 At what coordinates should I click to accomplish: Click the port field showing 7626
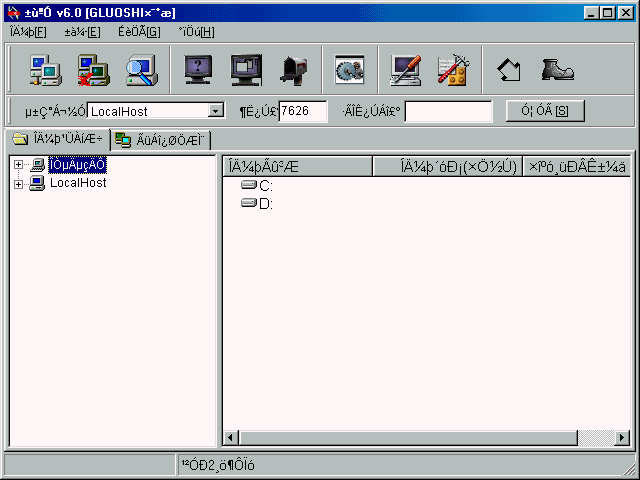(302, 111)
